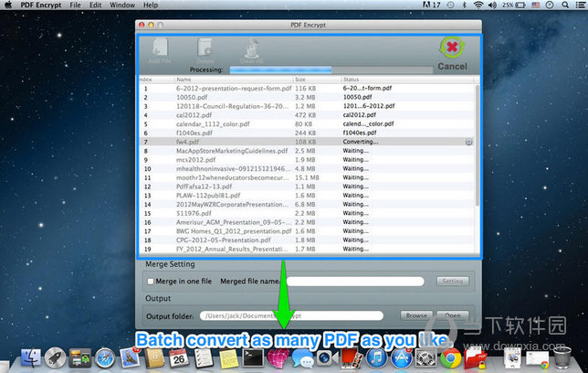The image size is (588, 373).
Task: Sort list by Status column header
Action: 407,80
